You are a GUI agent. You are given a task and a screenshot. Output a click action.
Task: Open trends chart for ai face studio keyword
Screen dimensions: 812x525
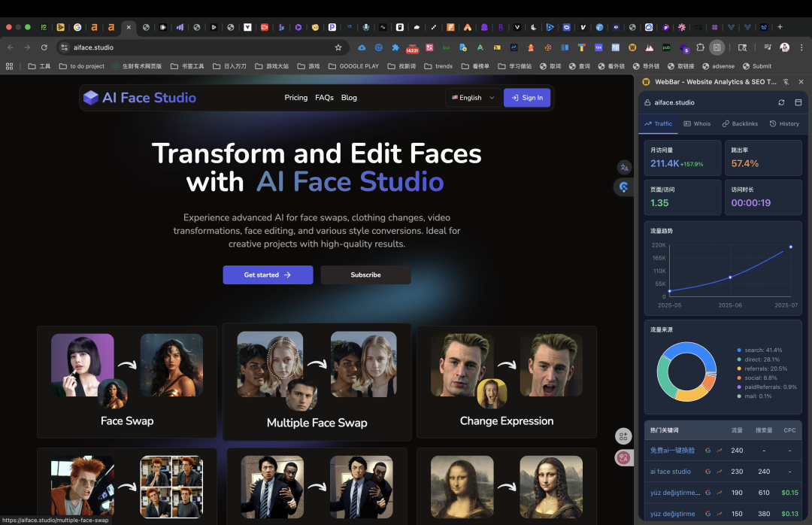(x=720, y=472)
